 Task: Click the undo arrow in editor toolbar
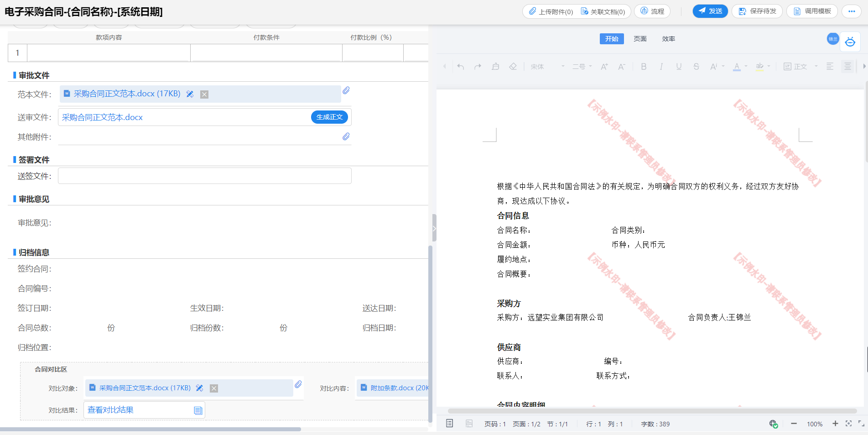point(461,67)
